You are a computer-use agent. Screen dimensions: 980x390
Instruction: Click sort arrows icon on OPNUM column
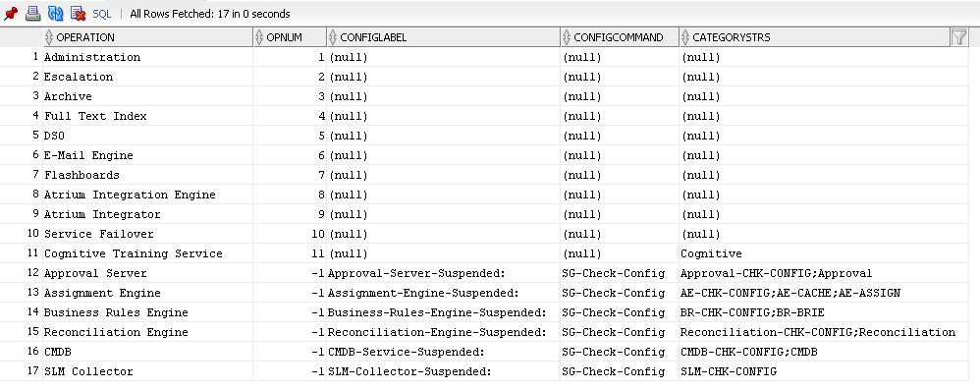(x=259, y=37)
